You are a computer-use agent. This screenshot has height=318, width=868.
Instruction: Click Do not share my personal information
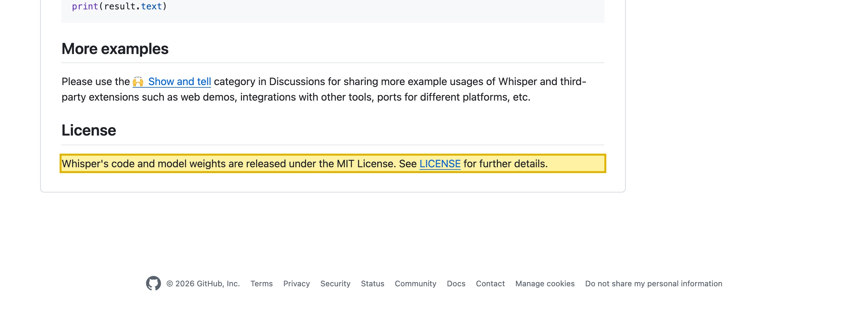(654, 284)
